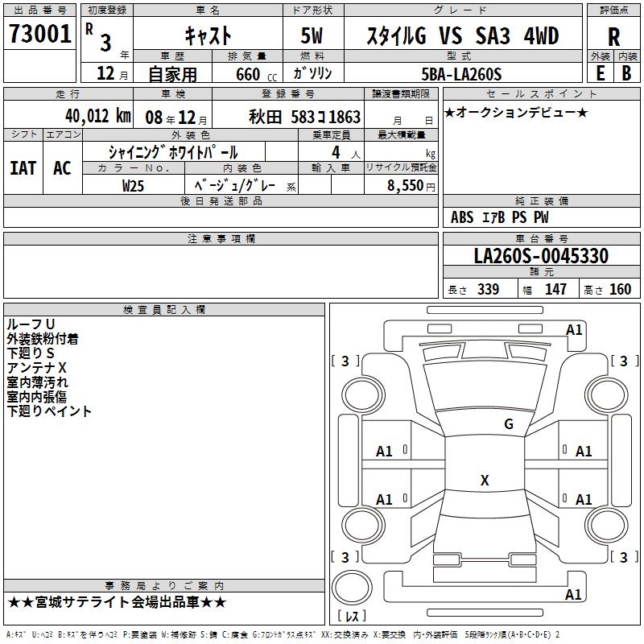Click the 宮城サテライト会場出品車 notice
Screen dimensions: 644x644
[x=118, y=602]
